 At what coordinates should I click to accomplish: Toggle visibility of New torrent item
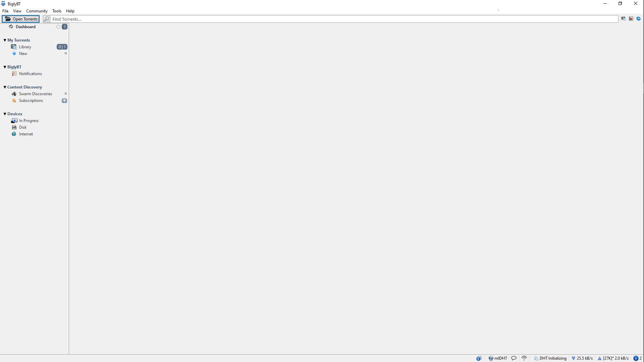(x=65, y=54)
